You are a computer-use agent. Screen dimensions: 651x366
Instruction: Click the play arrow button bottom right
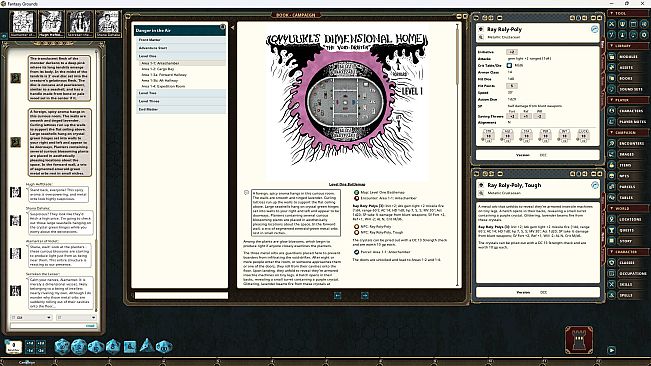click(x=612, y=350)
